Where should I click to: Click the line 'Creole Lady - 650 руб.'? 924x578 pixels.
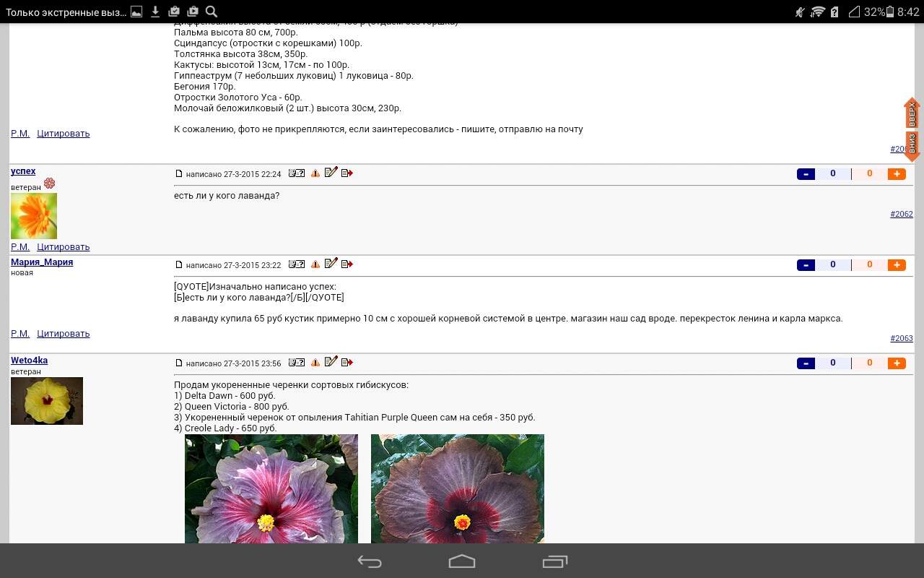point(225,428)
